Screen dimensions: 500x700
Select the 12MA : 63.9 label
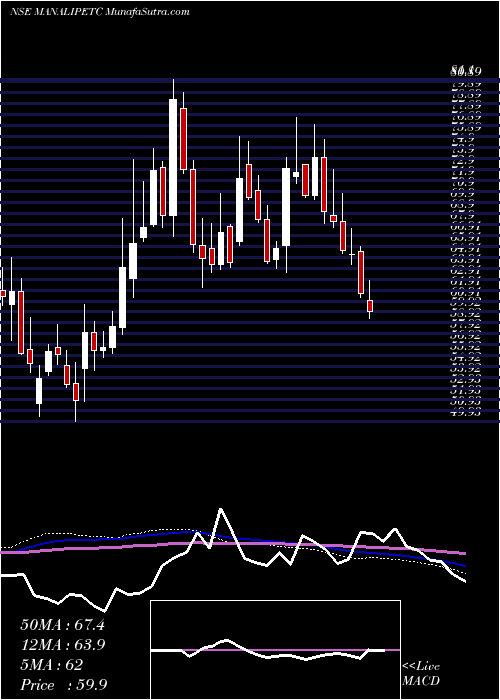[62, 645]
